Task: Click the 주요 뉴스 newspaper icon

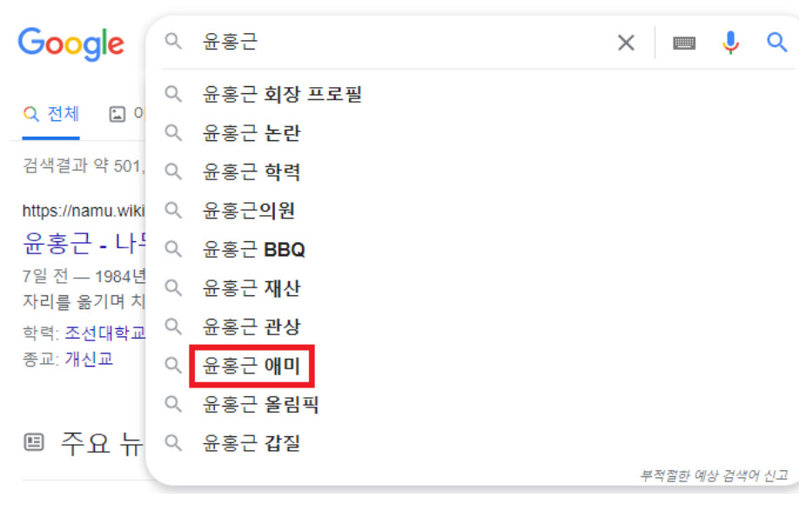Action: pyautogui.click(x=34, y=442)
